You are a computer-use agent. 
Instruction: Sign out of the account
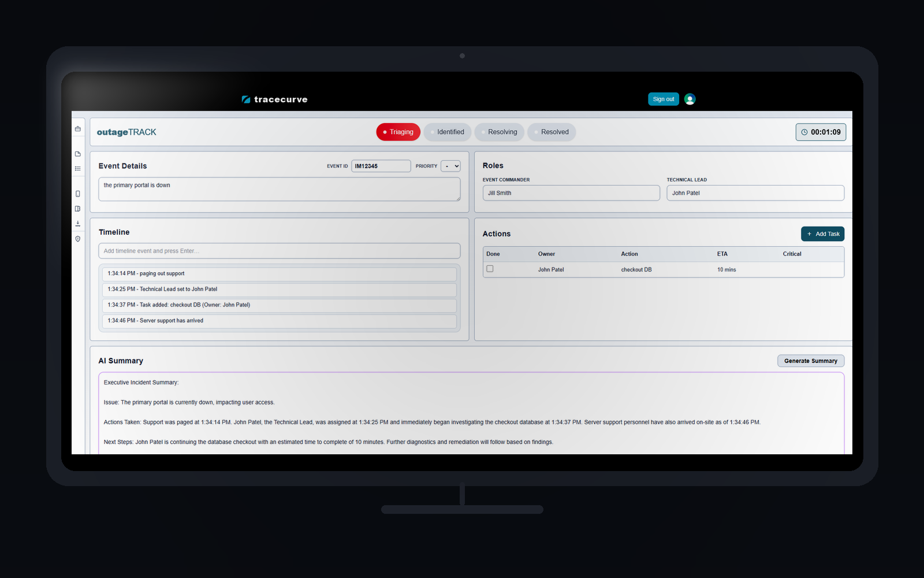click(x=663, y=99)
